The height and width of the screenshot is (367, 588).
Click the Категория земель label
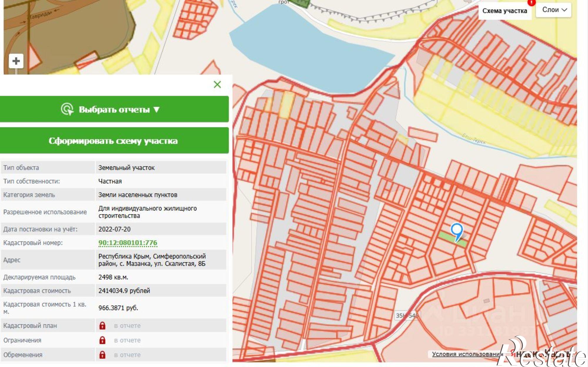[29, 195]
